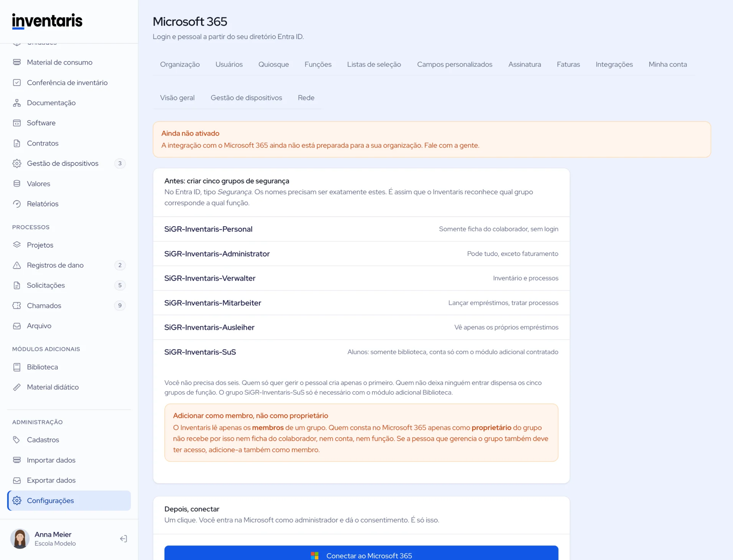Click Conectar ao Microsoft 365 button
The image size is (733, 560).
click(361, 554)
